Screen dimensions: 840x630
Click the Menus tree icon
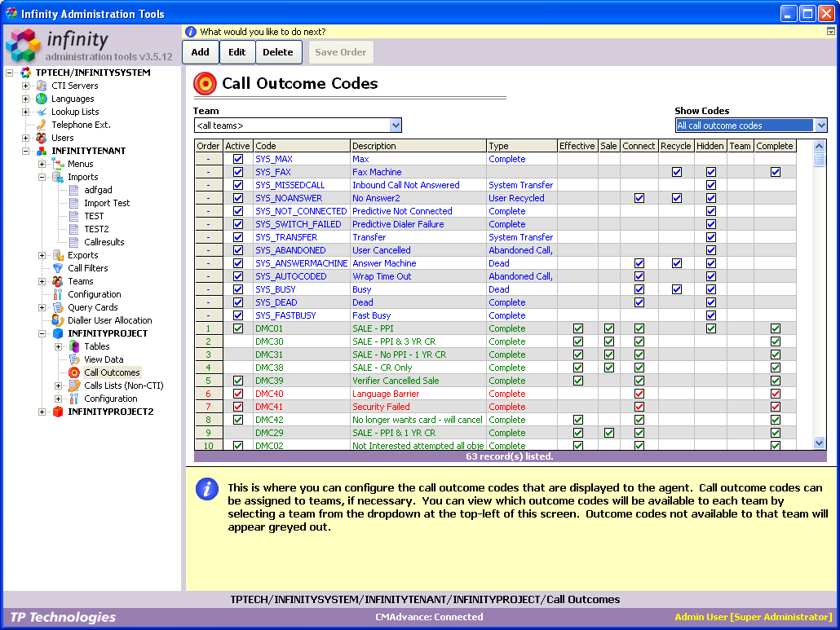tap(58, 164)
